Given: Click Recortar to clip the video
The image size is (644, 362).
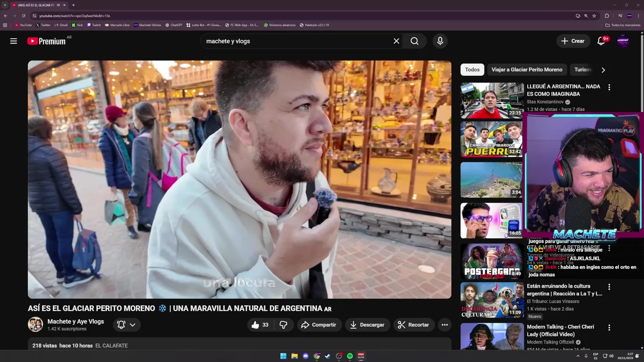Looking at the screenshot, I should click(414, 325).
